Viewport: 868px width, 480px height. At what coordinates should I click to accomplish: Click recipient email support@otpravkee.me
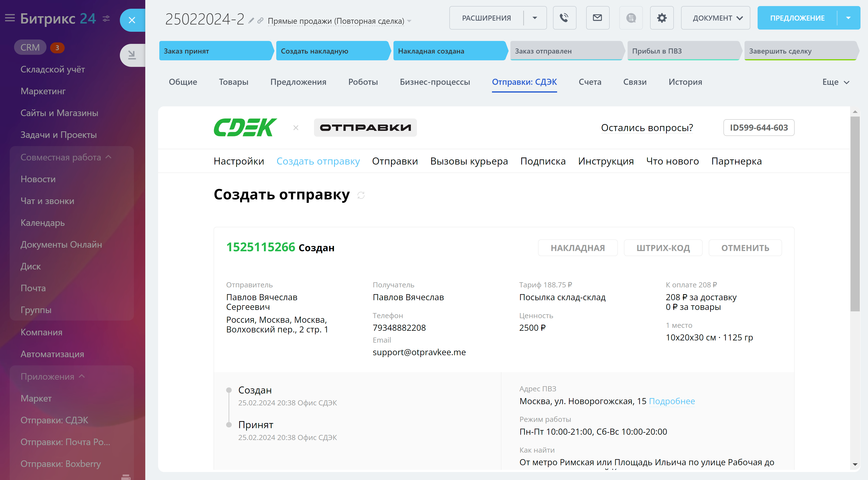point(419,352)
